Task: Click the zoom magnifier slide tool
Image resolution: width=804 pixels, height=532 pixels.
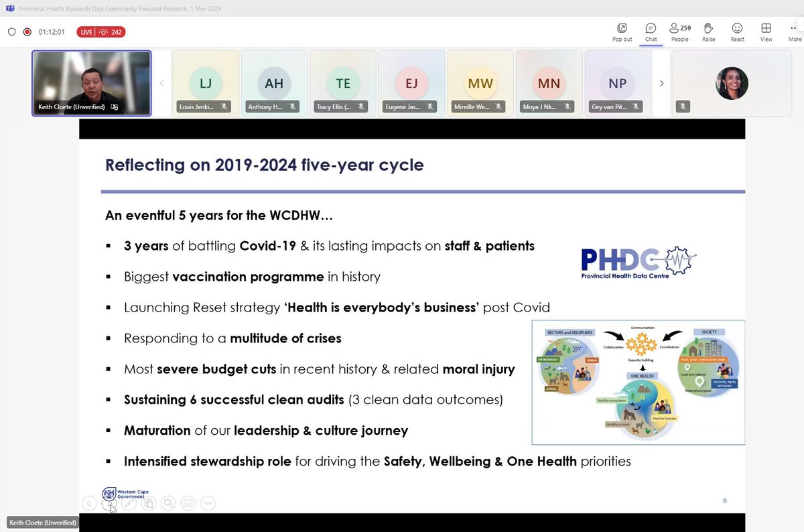Action: (x=168, y=503)
